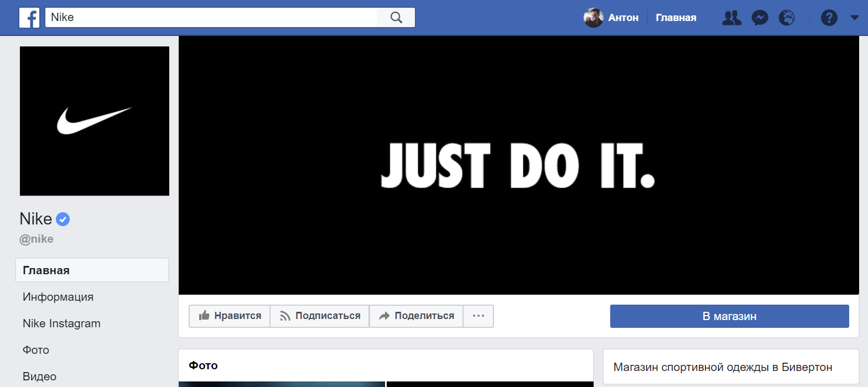Click Магазин спортивной одежды в Бивертон text
The height and width of the screenshot is (387, 868).
coord(723,367)
